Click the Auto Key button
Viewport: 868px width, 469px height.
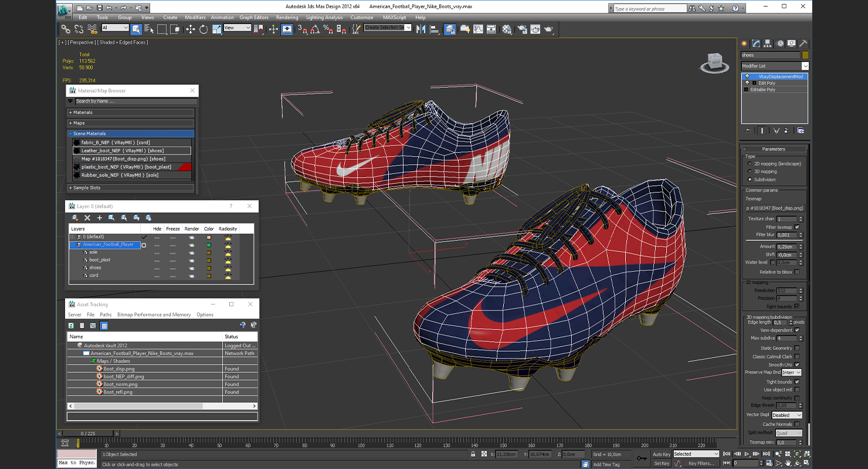coord(662,454)
